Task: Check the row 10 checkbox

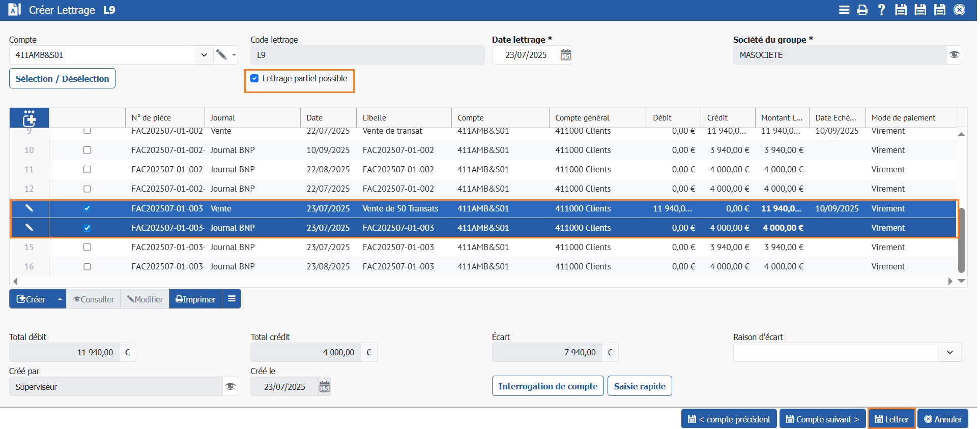Action: tap(87, 150)
